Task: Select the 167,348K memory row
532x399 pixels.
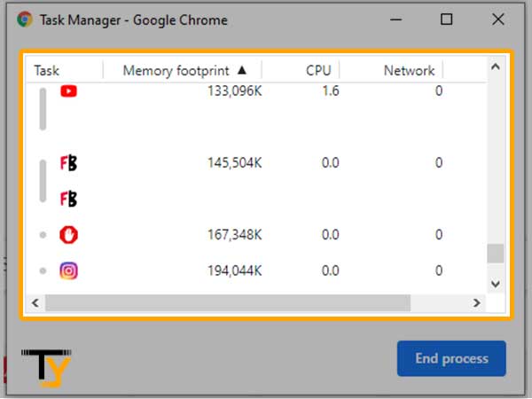Action: (x=256, y=235)
